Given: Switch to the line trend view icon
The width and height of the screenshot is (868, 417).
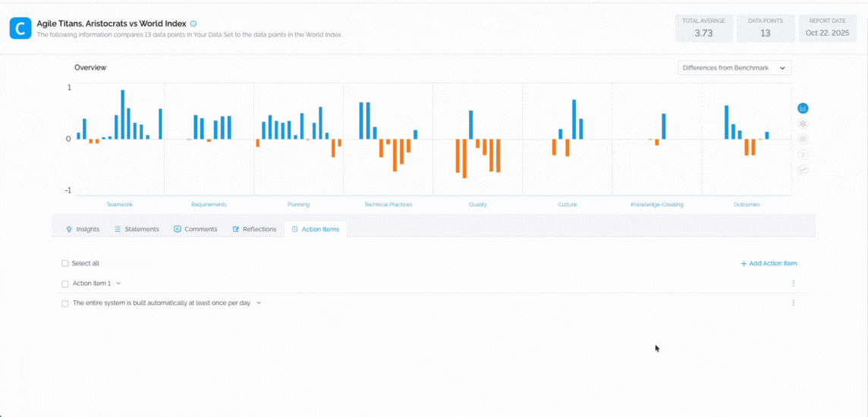Looking at the screenshot, I should coord(803,170).
